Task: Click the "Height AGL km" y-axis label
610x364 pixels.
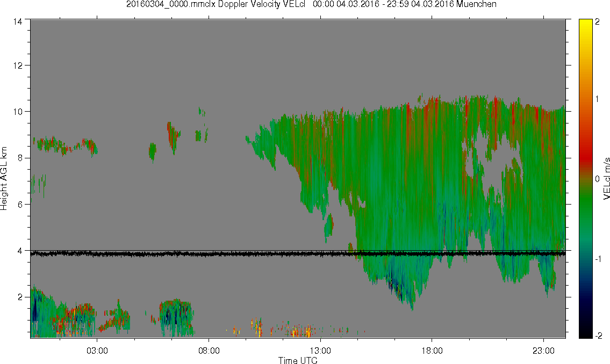Action: click(4, 178)
